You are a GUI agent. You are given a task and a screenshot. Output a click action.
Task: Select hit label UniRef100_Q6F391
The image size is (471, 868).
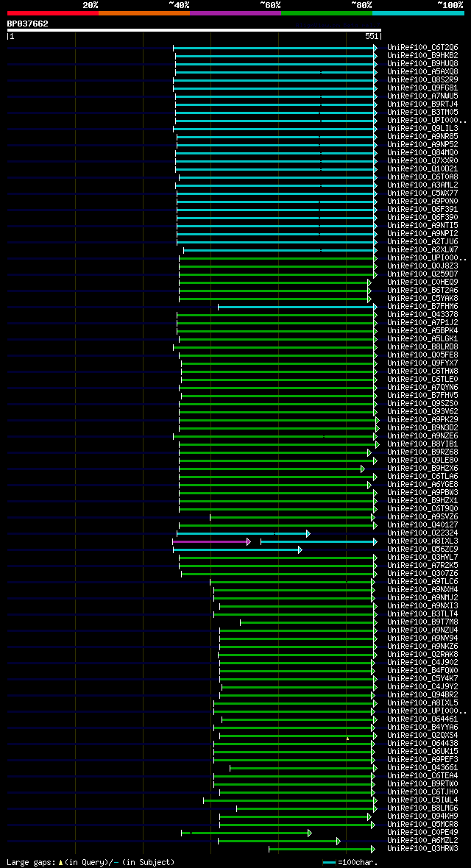422,209
